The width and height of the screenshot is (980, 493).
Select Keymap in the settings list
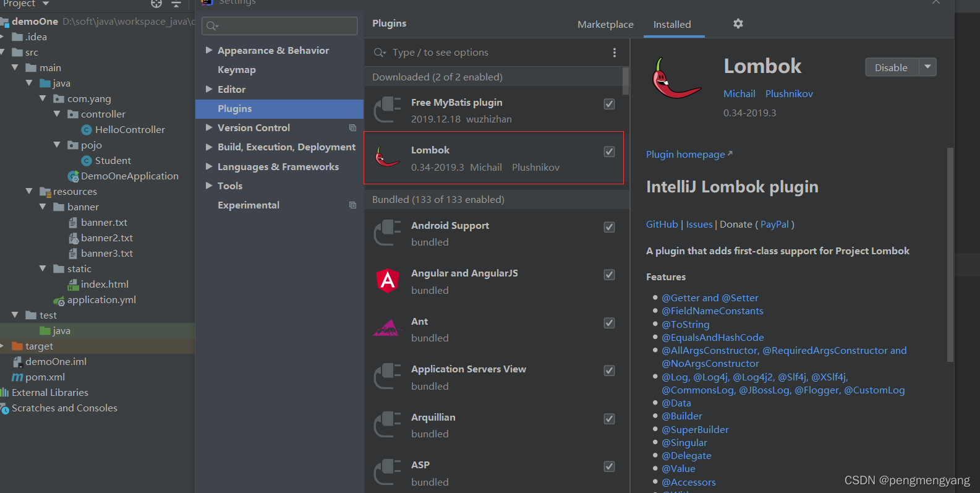pyautogui.click(x=237, y=70)
